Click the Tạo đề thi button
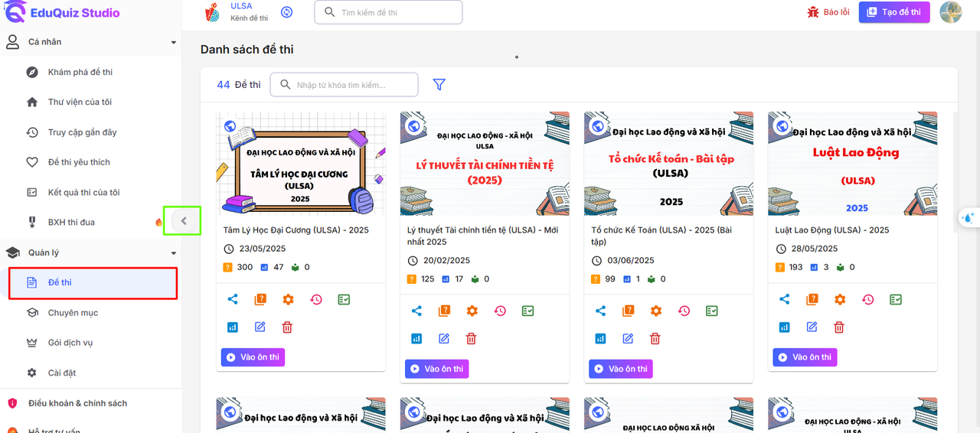The height and width of the screenshot is (433, 980). tap(894, 12)
